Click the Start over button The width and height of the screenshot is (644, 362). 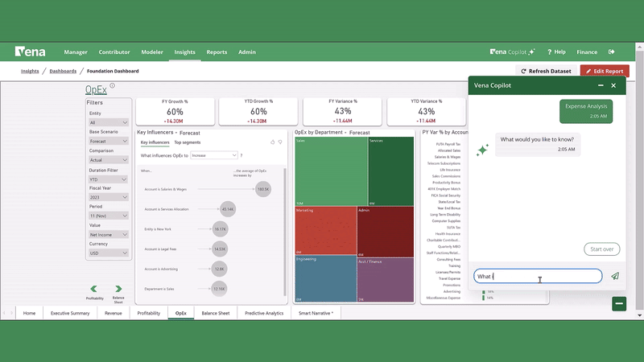pos(601,249)
